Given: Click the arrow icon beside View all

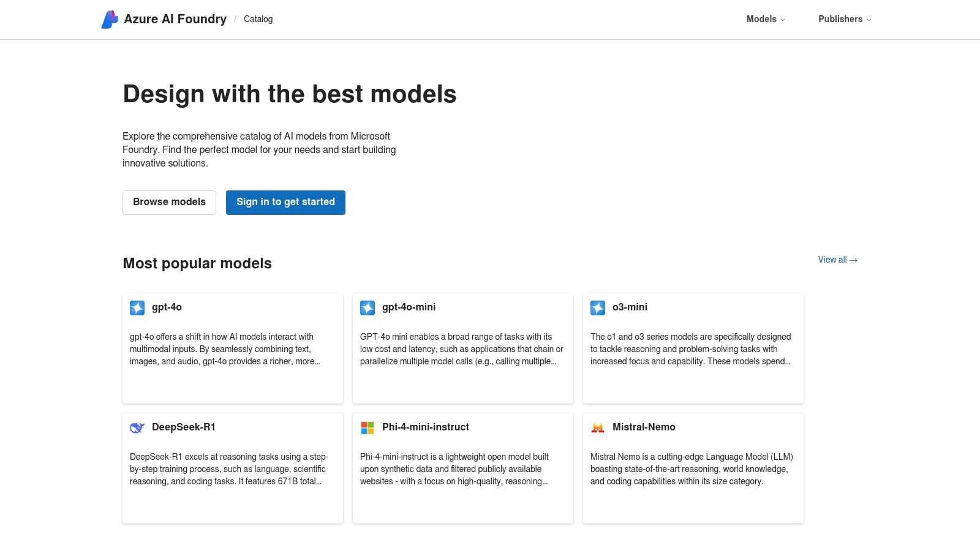Looking at the screenshot, I should [853, 260].
